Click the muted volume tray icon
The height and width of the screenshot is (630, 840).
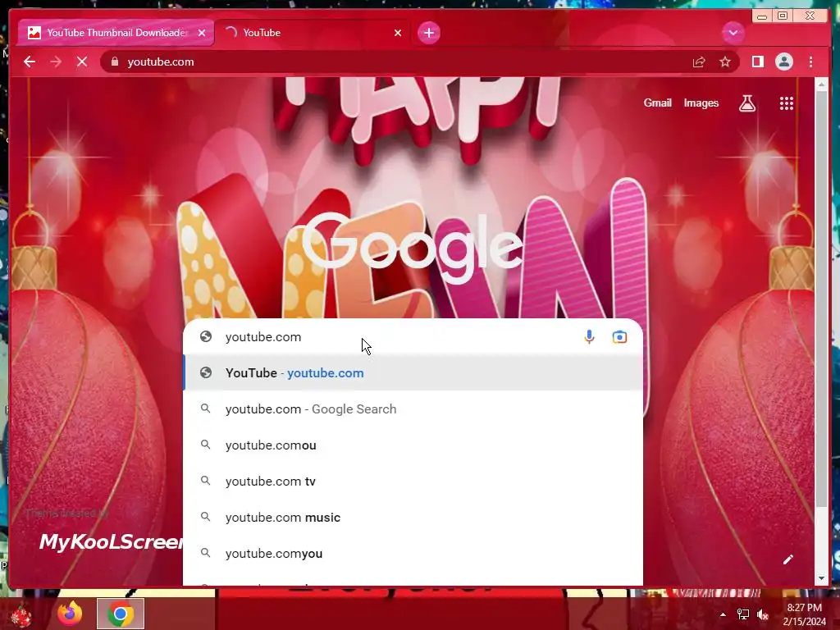[x=762, y=614]
